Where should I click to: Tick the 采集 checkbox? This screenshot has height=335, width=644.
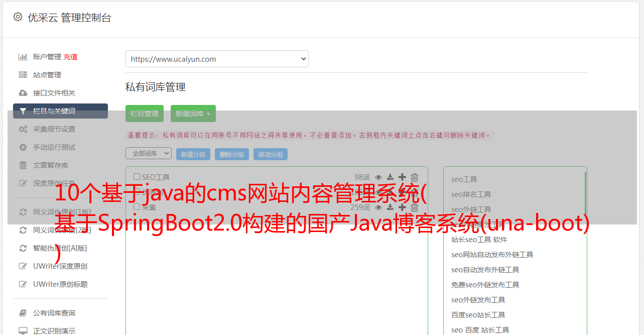(x=137, y=207)
